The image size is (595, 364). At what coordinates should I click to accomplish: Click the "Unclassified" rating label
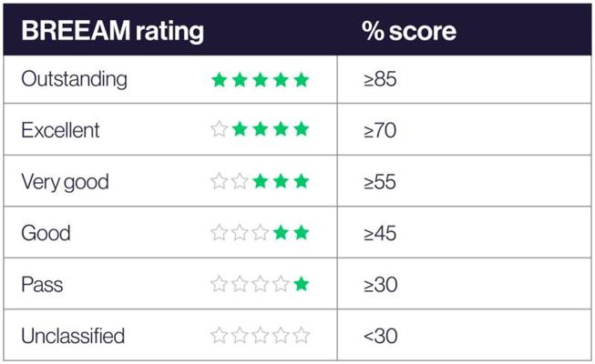[x=73, y=336]
